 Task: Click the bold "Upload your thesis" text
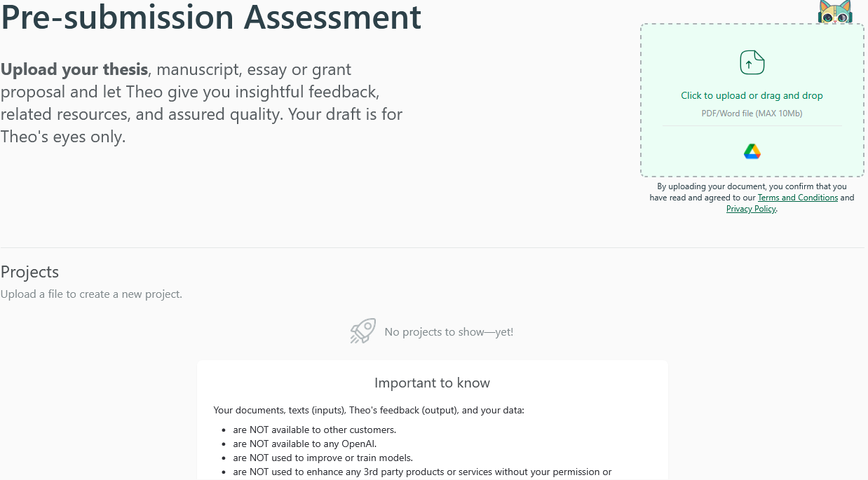(74, 69)
